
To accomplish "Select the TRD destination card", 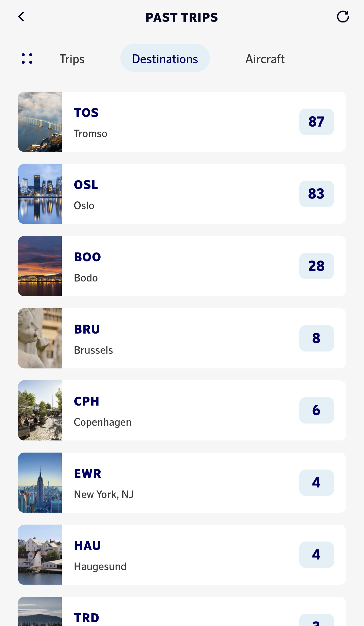I will click(182, 612).
